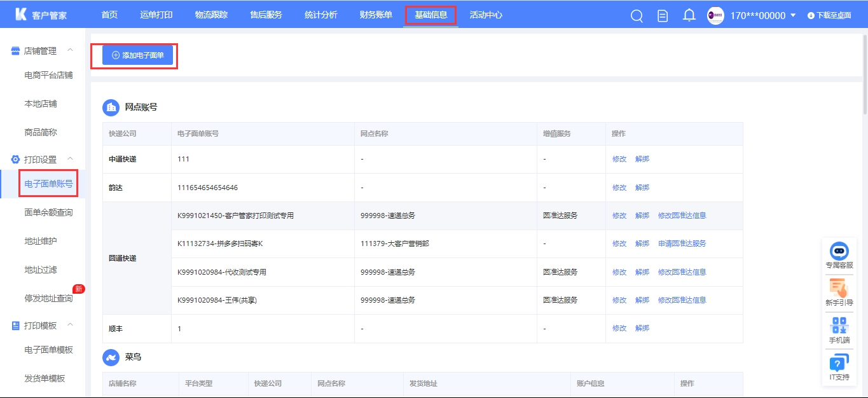This screenshot has height=398, width=868.
Task: Click the 客户管家 logo
Action: pyautogui.click(x=41, y=15)
